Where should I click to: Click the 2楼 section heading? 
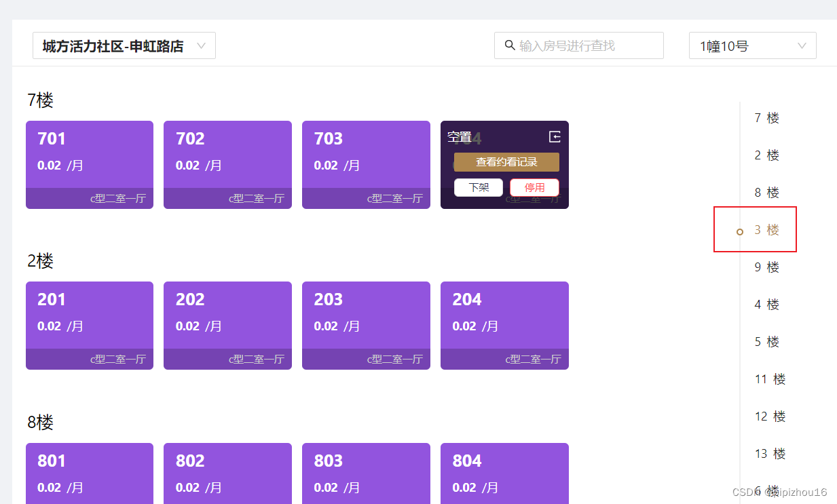pyautogui.click(x=41, y=261)
